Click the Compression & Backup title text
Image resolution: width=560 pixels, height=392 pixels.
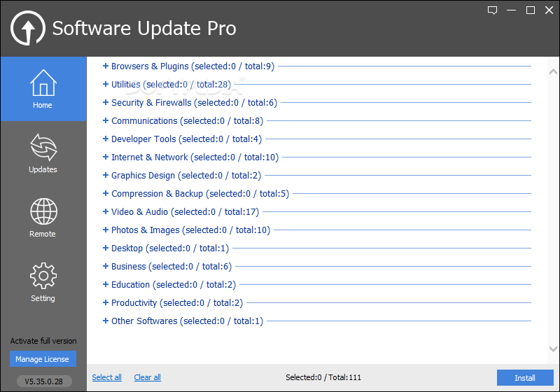coord(200,194)
